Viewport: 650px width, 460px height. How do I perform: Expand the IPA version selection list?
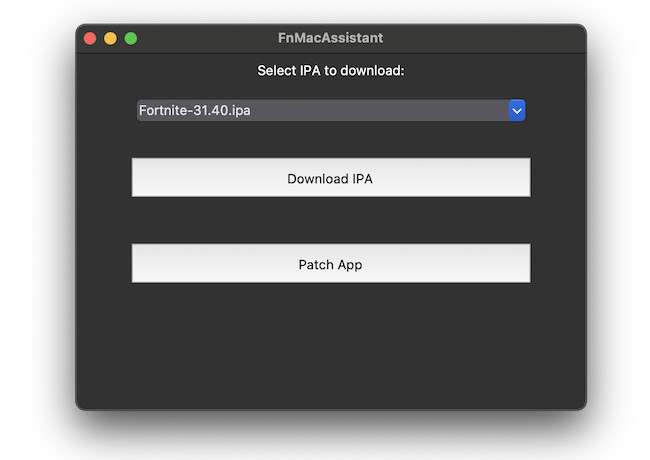[517, 111]
